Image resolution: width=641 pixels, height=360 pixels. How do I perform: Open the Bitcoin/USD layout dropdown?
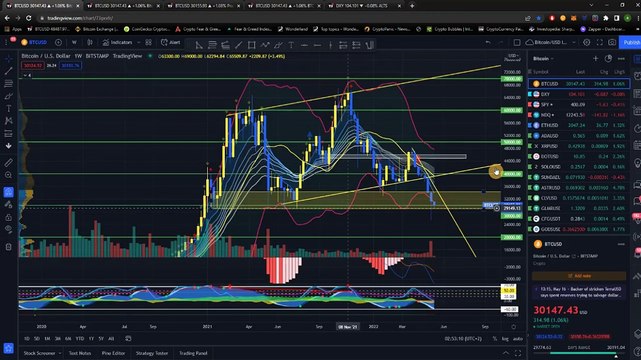[551, 42]
